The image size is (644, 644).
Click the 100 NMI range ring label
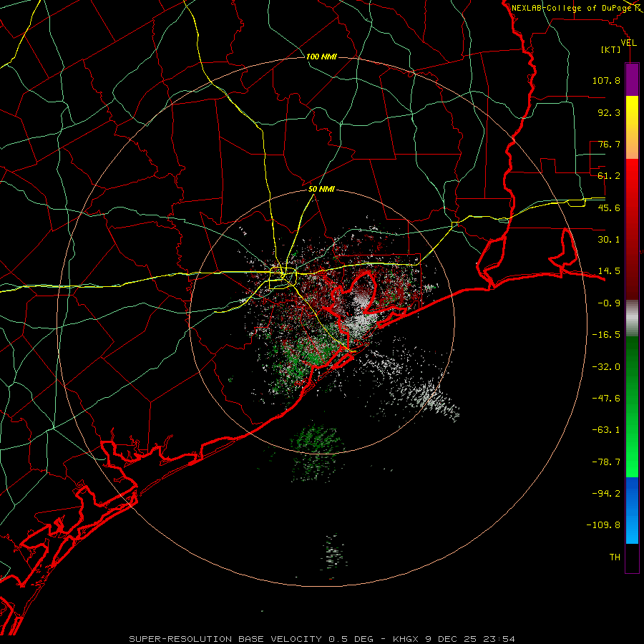point(321,57)
